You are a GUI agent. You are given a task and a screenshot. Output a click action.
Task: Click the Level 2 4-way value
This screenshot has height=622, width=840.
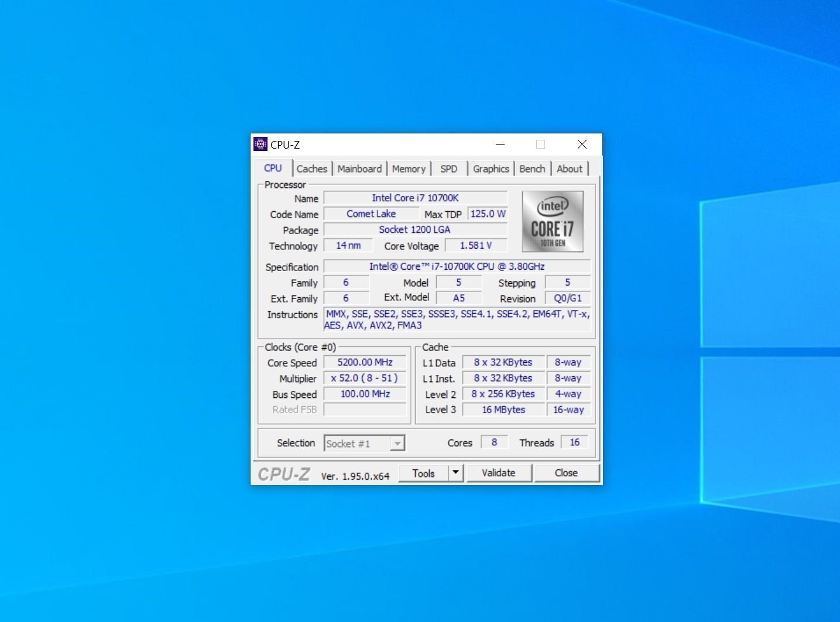tap(568, 394)
